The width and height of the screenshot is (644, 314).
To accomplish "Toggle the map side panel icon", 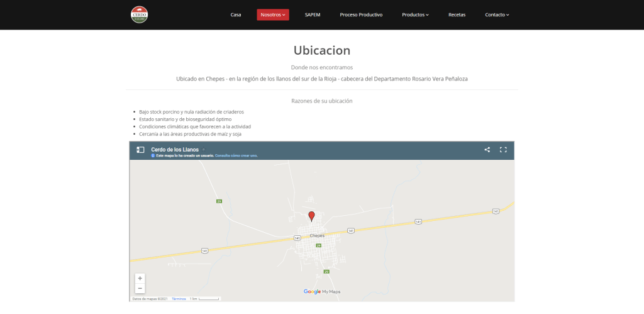I will pyautogui.click(x=140, y=150).
